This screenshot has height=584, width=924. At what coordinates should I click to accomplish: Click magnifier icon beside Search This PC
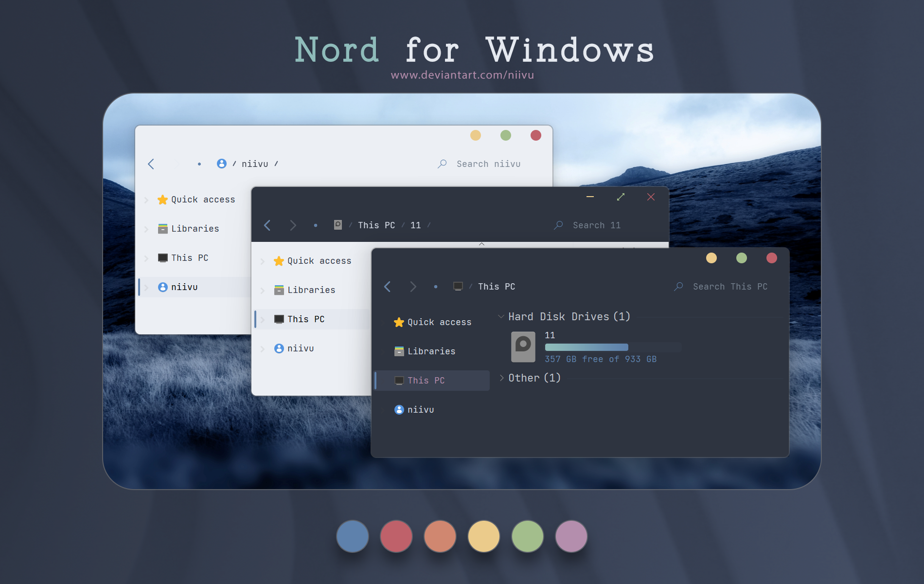(678, 287)
